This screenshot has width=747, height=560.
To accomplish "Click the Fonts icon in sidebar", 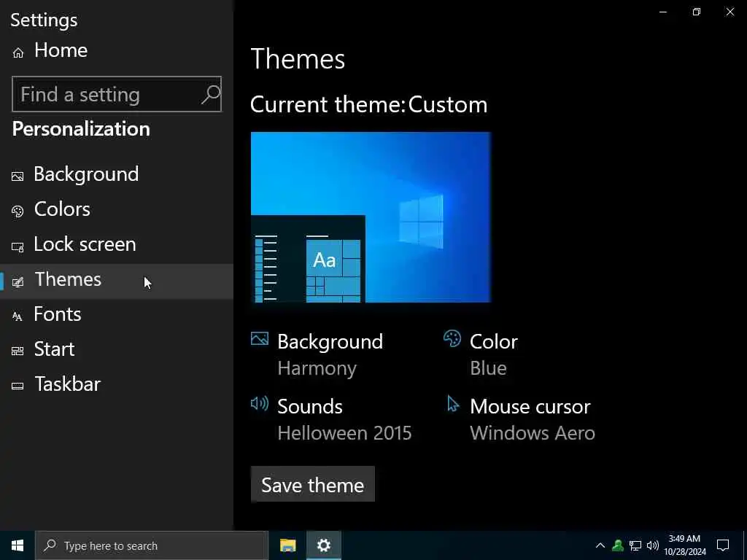I will [x=18, y=316].
